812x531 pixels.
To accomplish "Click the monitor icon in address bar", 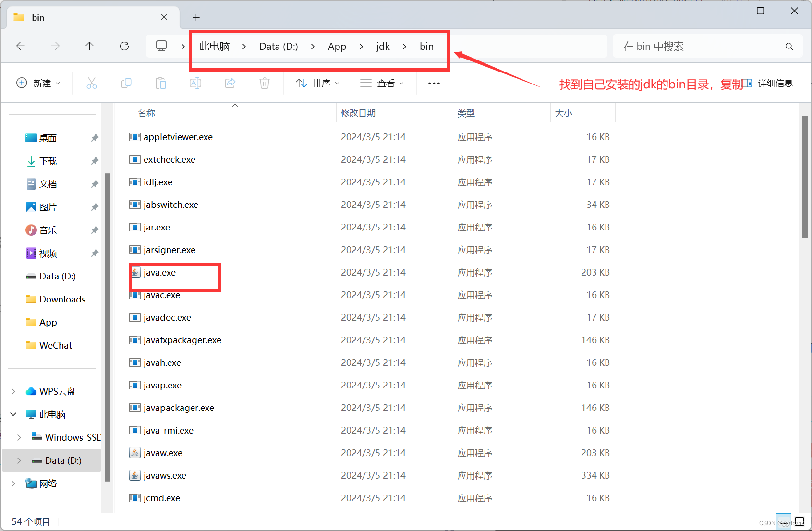I will point(161,46).
